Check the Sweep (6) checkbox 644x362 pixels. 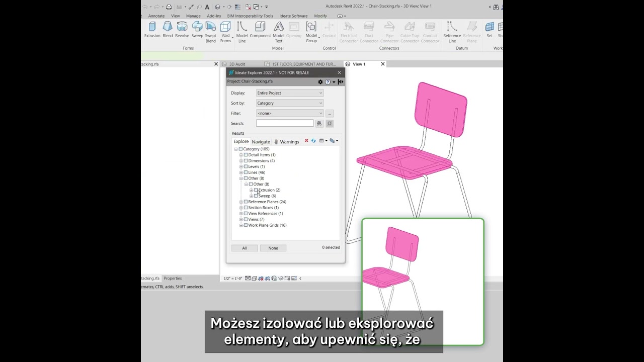[256, 196]
